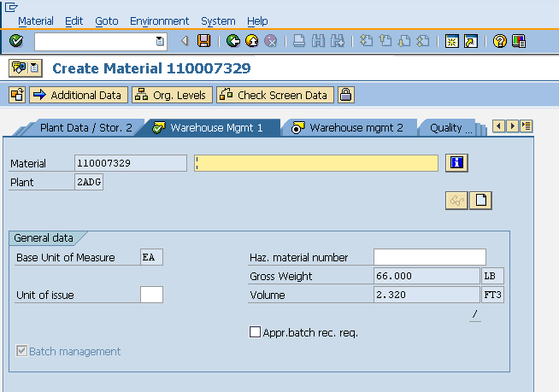
Task: Click the window menu icon at top-left
Action: [x=11, y=7]
